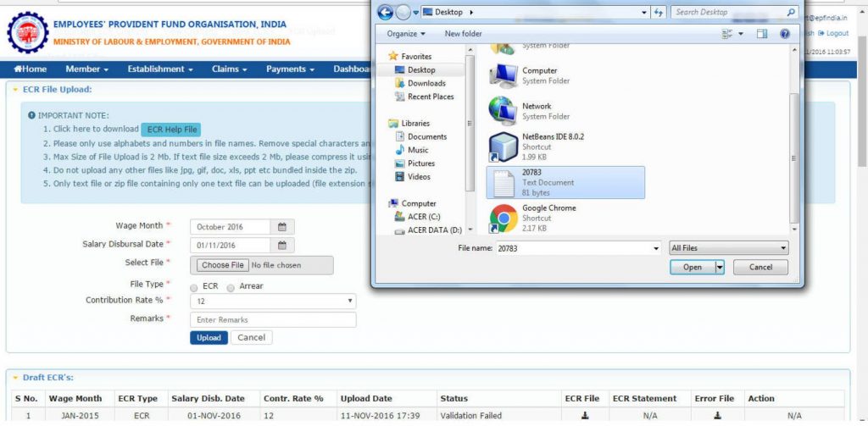Open the Payments menu
The width and height of the screenshot is (868, 426).
(x=290, y=69)
